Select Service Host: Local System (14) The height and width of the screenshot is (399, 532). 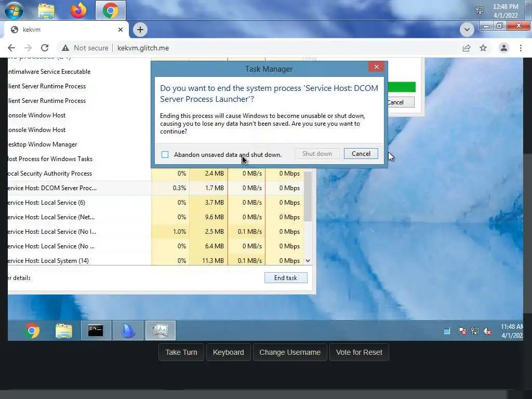pos(155,261)
